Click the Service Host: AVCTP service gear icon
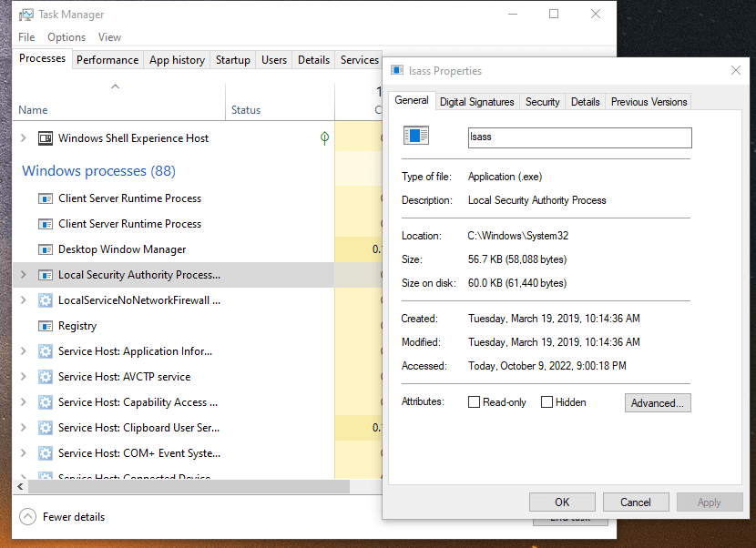This screenshot has width=756, height=548. coord(46,377)
